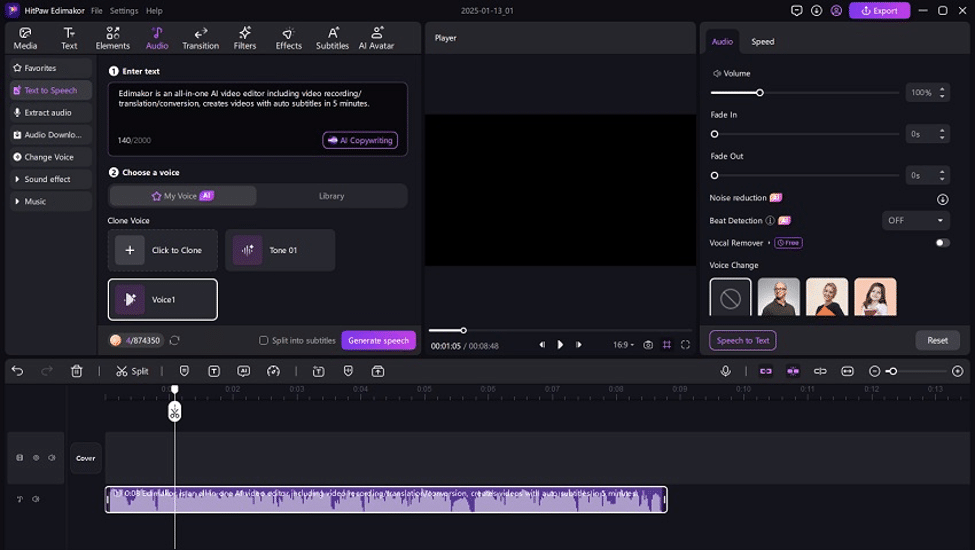The height and width of the screenshot is (550, 977).
Task: Split the clip at playhead
Action: point(132,371)
